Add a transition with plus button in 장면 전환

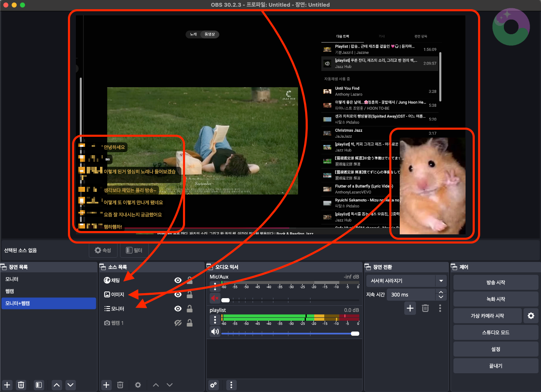click(x=410, y=308)
